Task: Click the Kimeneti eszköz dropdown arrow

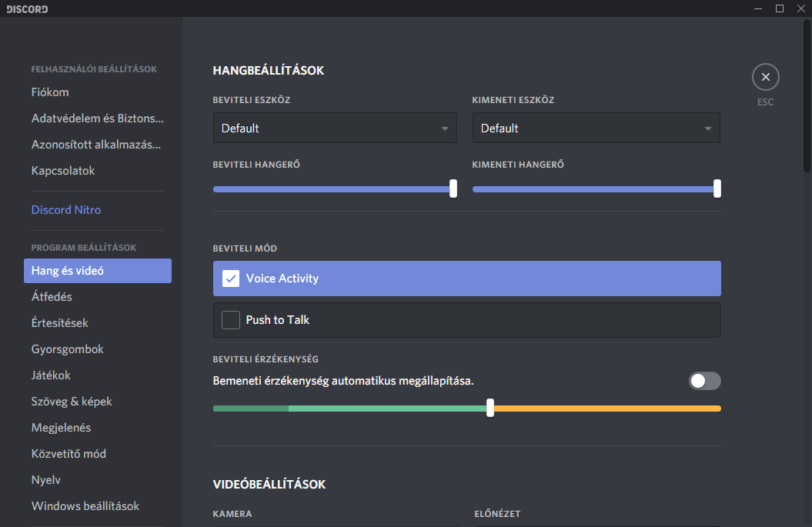Action: click(708, 128)
